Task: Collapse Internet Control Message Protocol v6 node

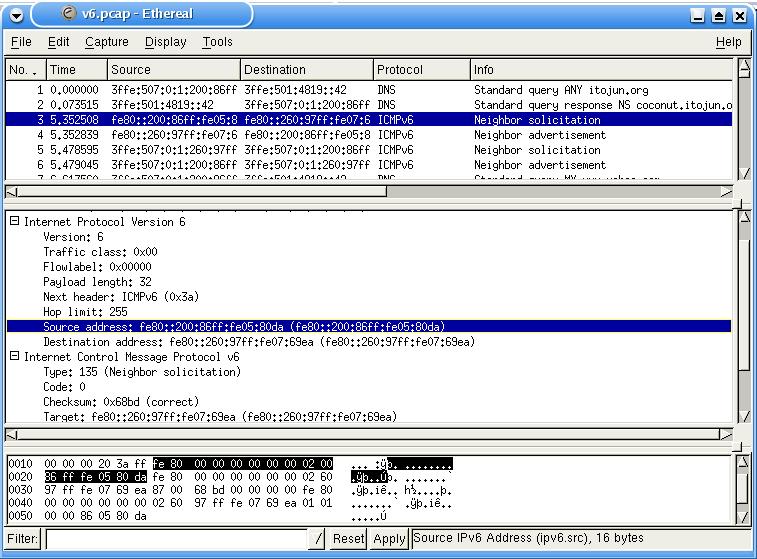Action: [x=14, y=357]
